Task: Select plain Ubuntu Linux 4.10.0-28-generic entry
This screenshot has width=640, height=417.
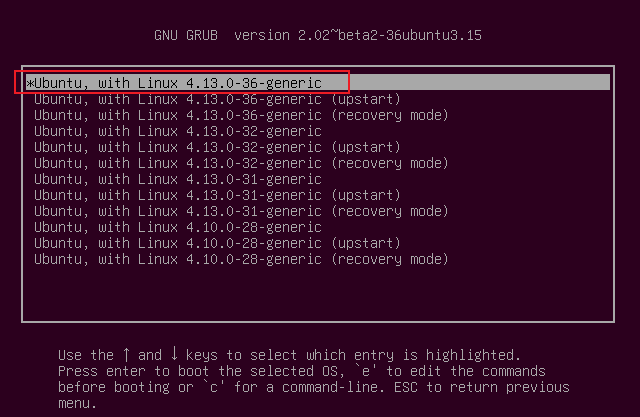Action: pos(177,227)
